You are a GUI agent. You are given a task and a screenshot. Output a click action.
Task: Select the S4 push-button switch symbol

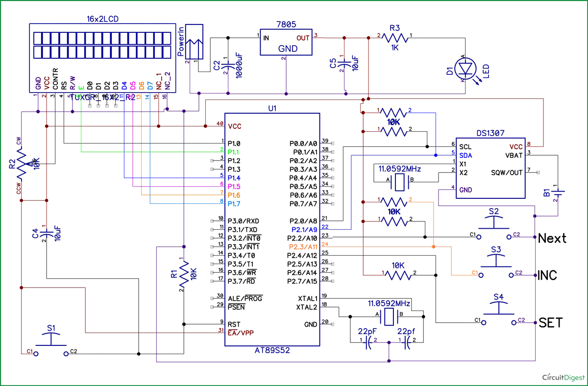pyautogui.click(x=499, y=312)
